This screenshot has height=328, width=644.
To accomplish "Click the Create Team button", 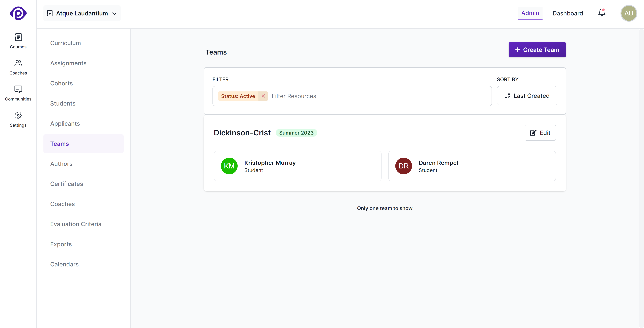I will (537, 49).
